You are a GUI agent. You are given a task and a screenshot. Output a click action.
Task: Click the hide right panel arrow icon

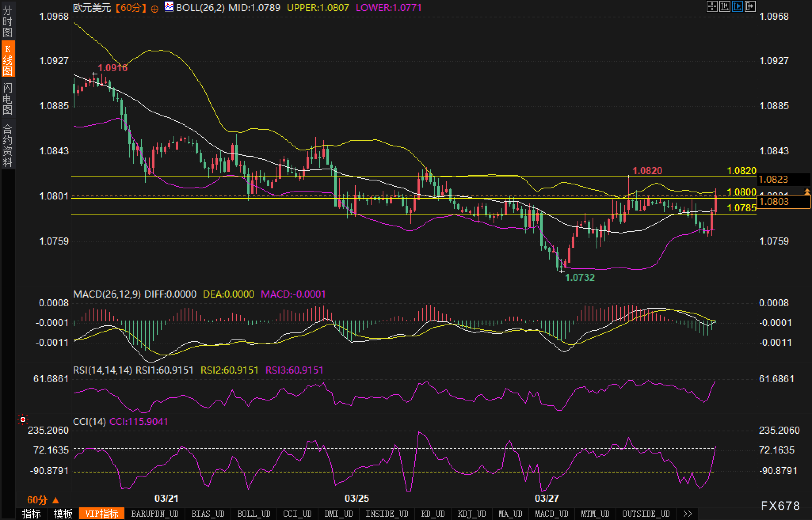(x=750, y=6)
